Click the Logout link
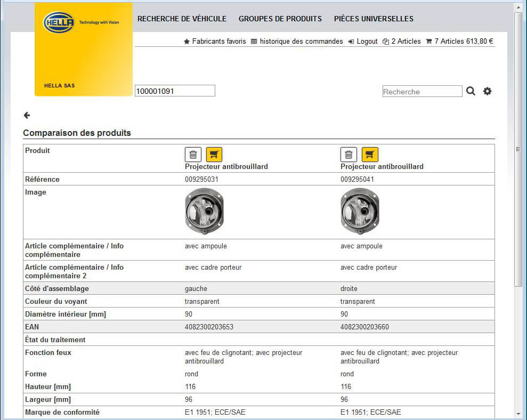 click(367, 42)
